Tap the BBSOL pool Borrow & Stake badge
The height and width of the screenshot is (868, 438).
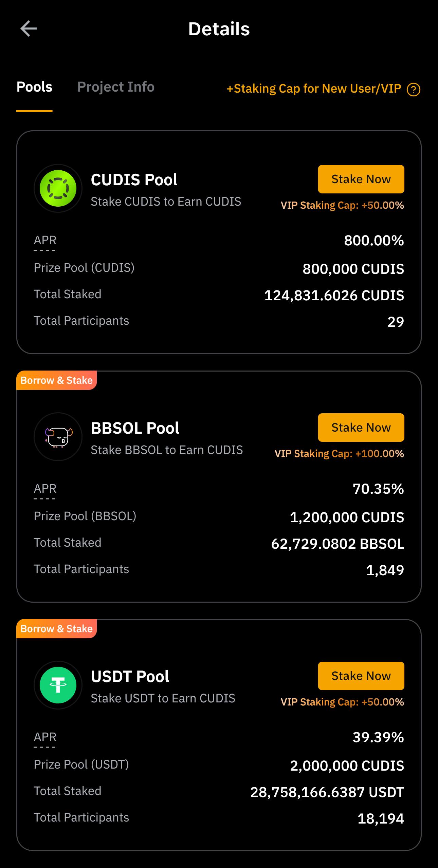[57, 380]
